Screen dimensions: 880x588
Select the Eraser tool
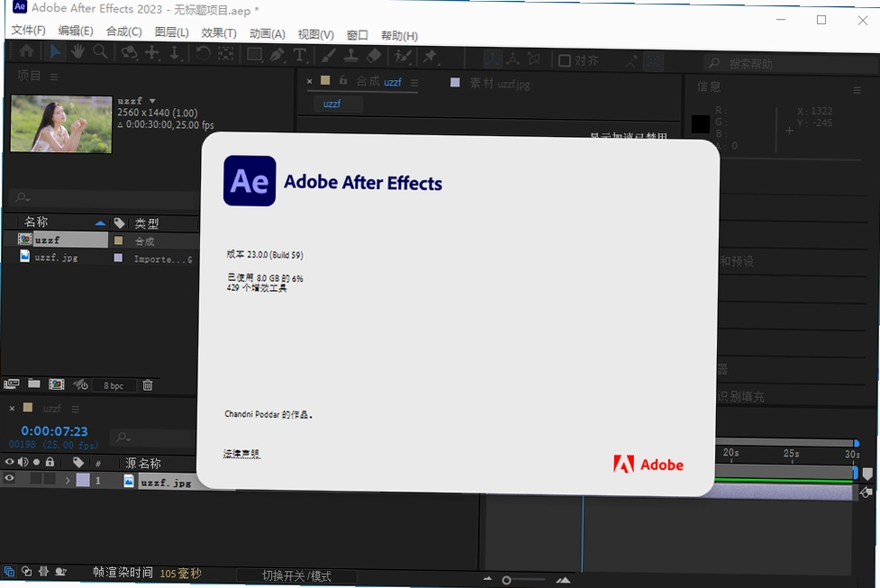[x=374, y=56]
